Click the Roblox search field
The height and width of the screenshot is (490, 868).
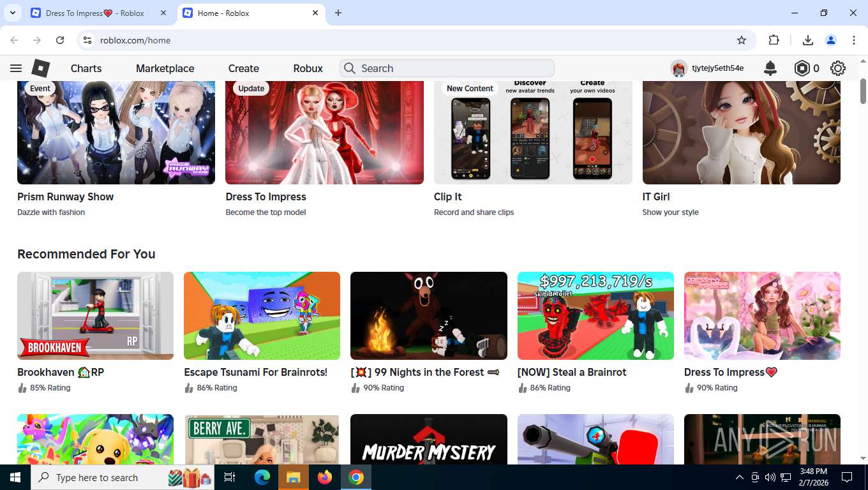coord(447,68)
